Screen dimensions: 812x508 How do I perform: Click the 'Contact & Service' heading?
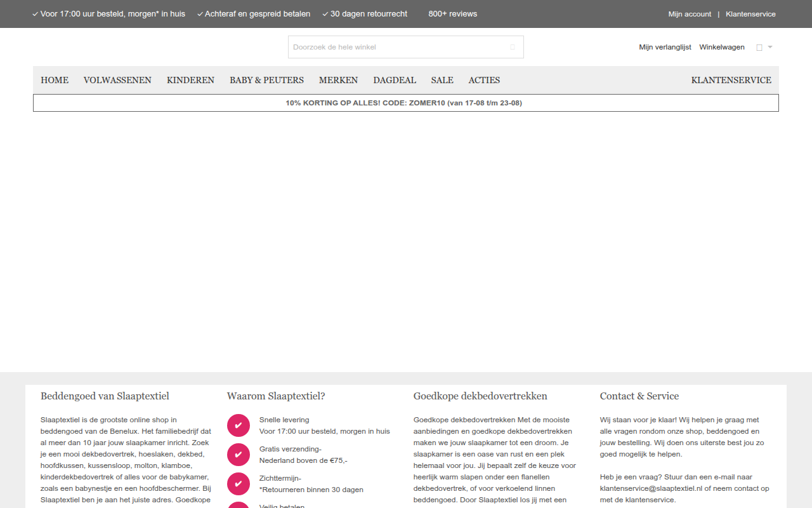click(639, 396)
